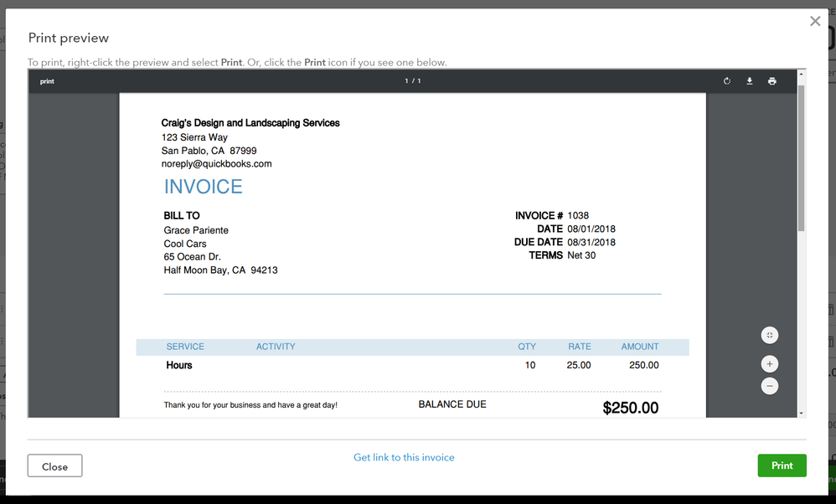836x504 pixels.
Task: Open 'Get link to this invoice'
Action: (404, 458)
